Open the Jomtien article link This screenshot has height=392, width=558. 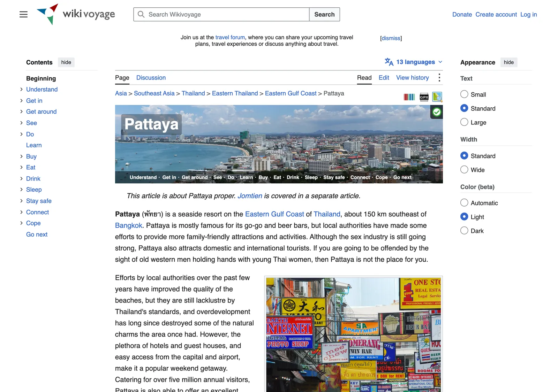click(250, 196)
